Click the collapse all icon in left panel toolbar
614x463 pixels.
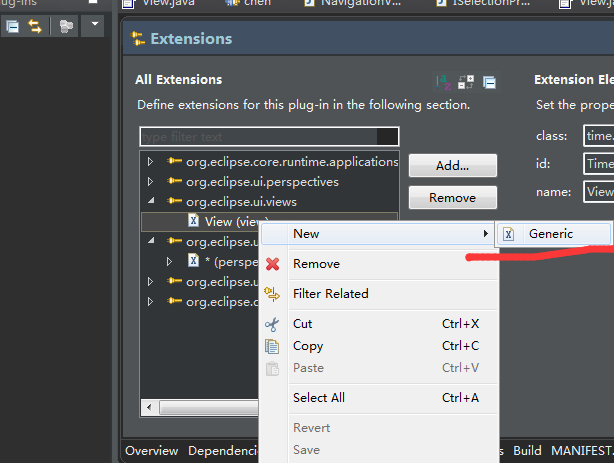[13, 25]
